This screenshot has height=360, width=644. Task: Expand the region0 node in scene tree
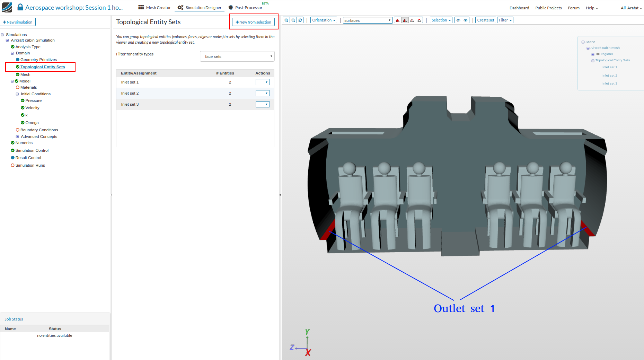593,54
